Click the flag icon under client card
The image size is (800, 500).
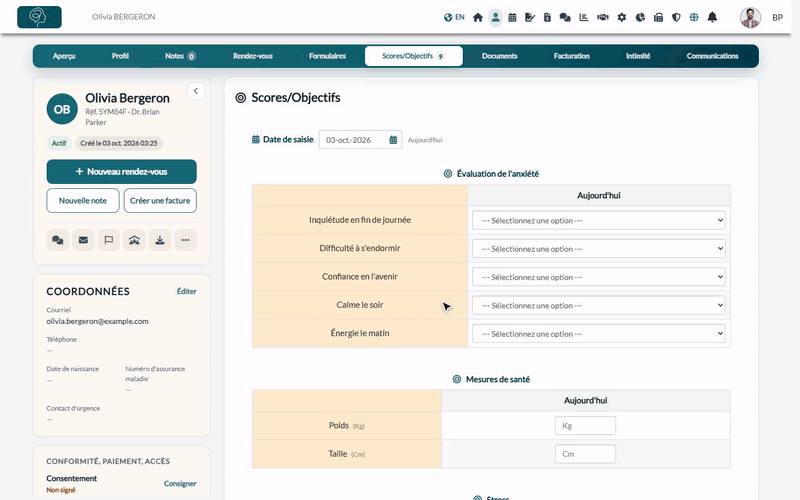tap(109, 240)
